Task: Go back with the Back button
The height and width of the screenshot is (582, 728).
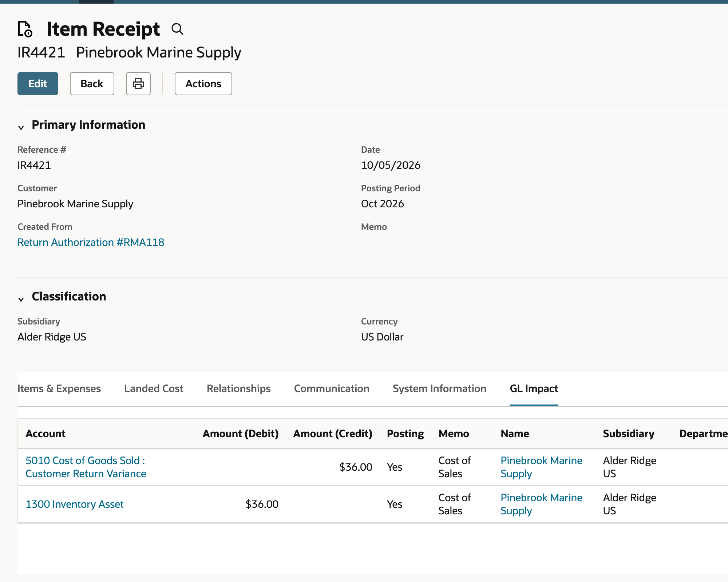Action: point(92,84)
